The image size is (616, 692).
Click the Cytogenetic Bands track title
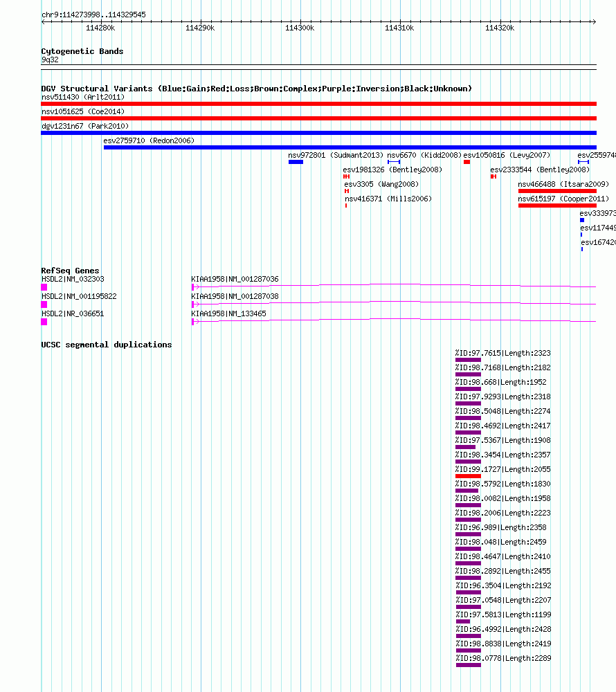(x=82, y=52)
